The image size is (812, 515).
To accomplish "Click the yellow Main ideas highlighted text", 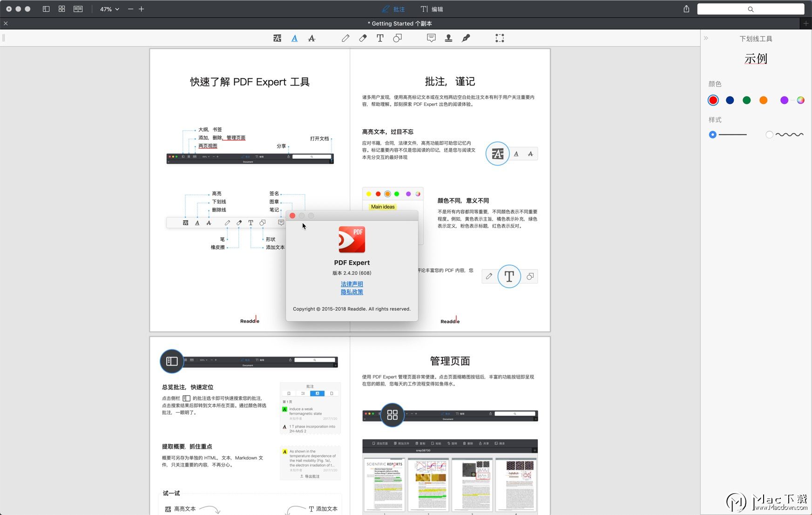I will pos(383,207).
